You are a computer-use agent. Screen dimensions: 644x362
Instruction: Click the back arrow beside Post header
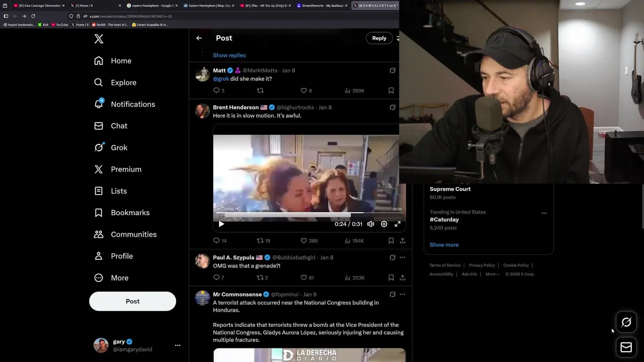point(199,38)
